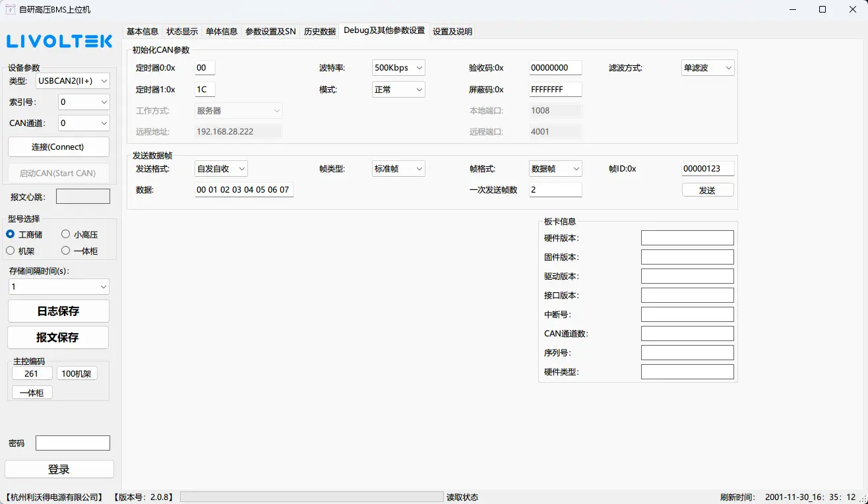Click the read status progress bar
868x504 pixels.
(x=312, y=497)
